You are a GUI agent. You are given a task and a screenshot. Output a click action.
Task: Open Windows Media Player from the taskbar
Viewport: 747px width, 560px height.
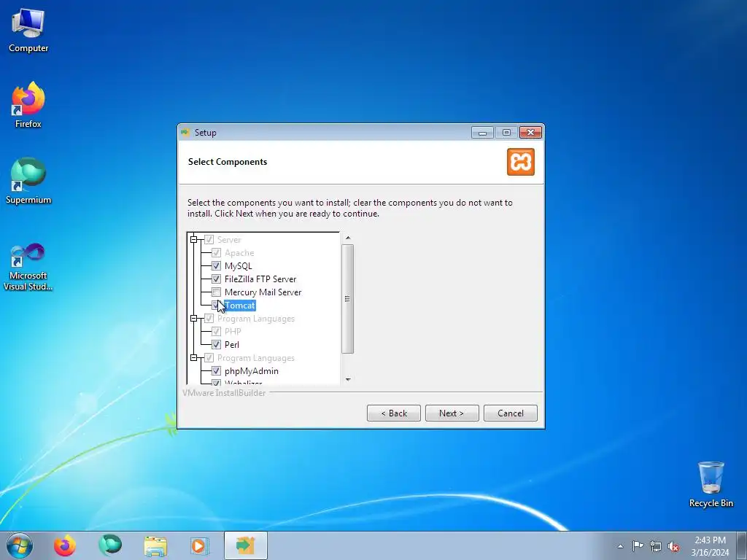point(199,545)
